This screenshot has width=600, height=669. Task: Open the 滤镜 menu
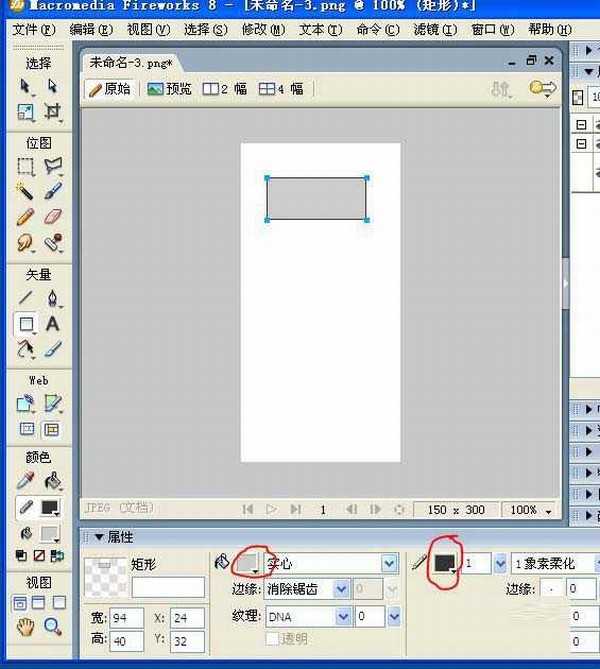435,30
